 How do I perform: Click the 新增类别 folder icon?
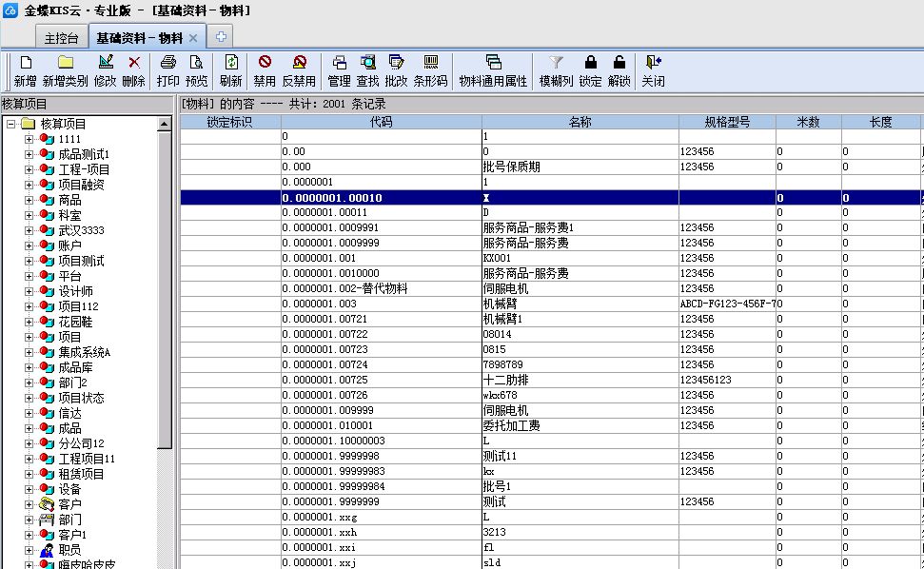(66, 63)
